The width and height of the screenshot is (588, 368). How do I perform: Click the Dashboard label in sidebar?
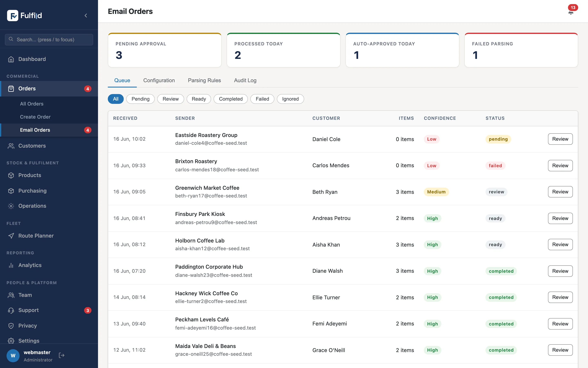pyautogui.click(x=32, y=59)
